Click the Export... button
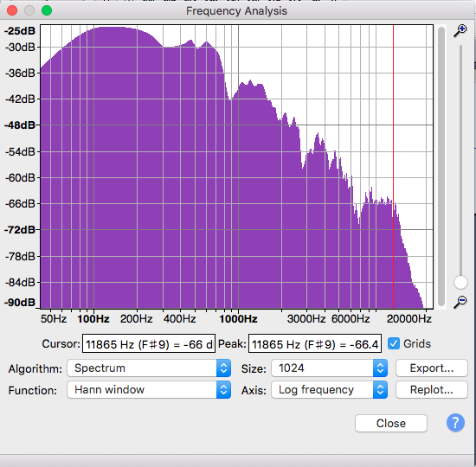The width and height of the screenshot is (476, 467). click(431, 368)
